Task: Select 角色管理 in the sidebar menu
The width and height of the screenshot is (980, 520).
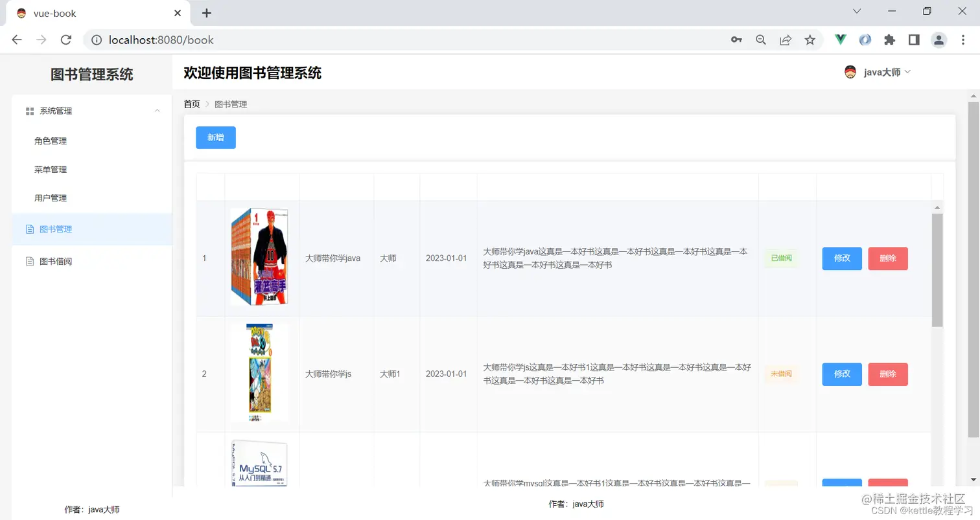Action: [x=50, y=141]
